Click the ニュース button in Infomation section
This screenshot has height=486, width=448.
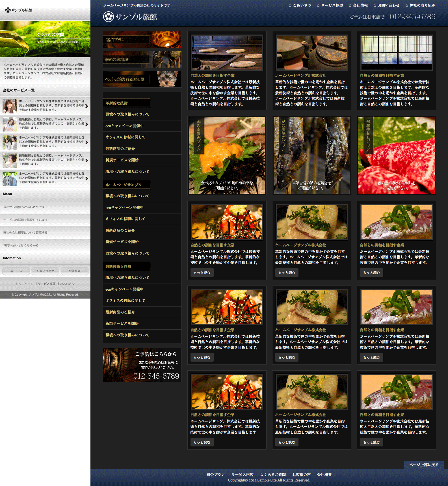coord(16,271)
